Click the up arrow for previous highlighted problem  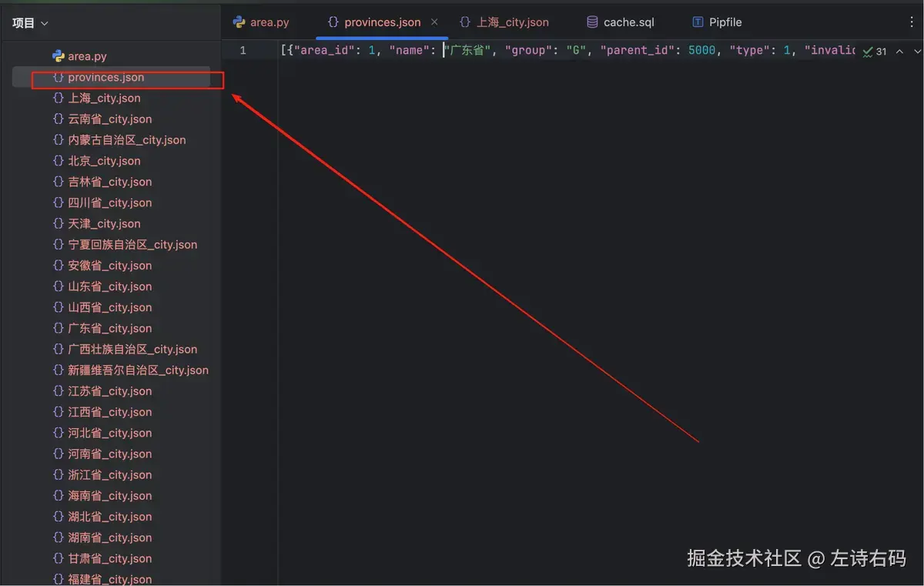[899, 50]
